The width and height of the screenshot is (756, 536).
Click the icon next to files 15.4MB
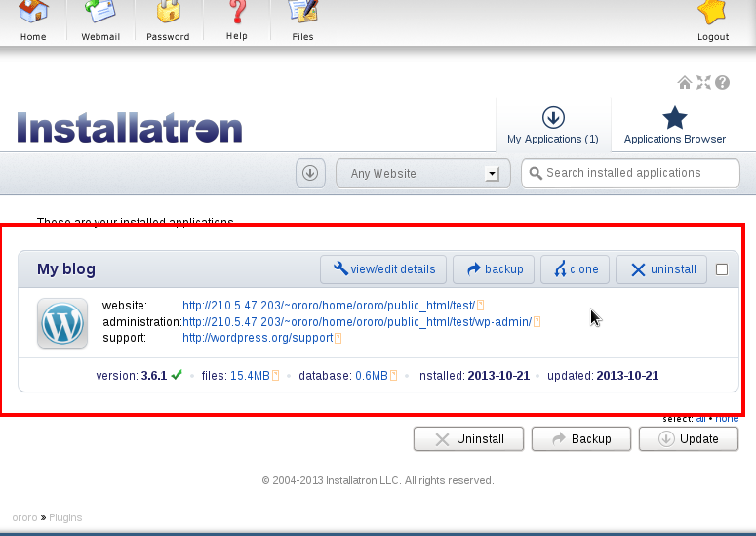(275, 375)
